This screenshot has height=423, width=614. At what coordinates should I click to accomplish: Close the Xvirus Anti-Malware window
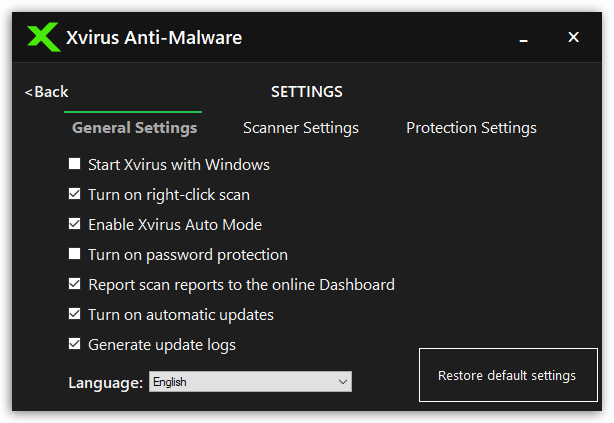pos(573,37)
